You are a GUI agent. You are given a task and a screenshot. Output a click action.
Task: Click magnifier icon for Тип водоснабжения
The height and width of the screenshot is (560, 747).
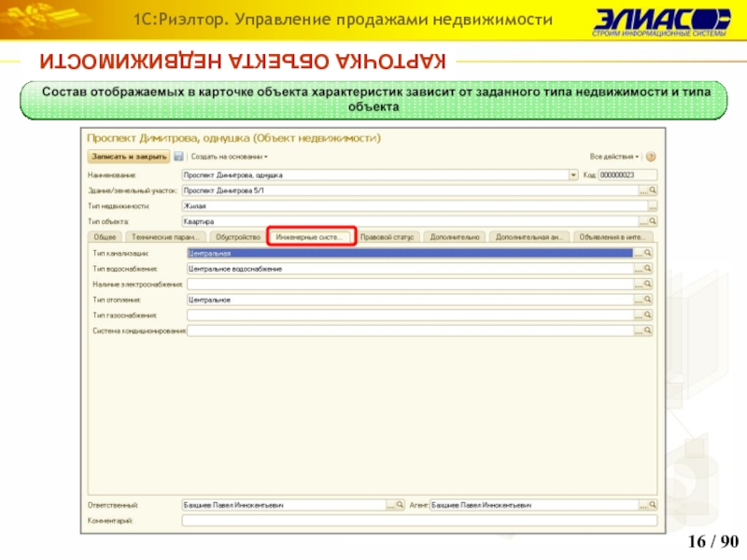(x=647, y=269)
